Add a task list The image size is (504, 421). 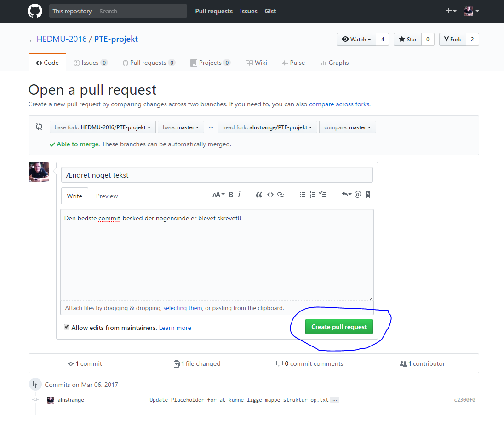coord(323,195)
